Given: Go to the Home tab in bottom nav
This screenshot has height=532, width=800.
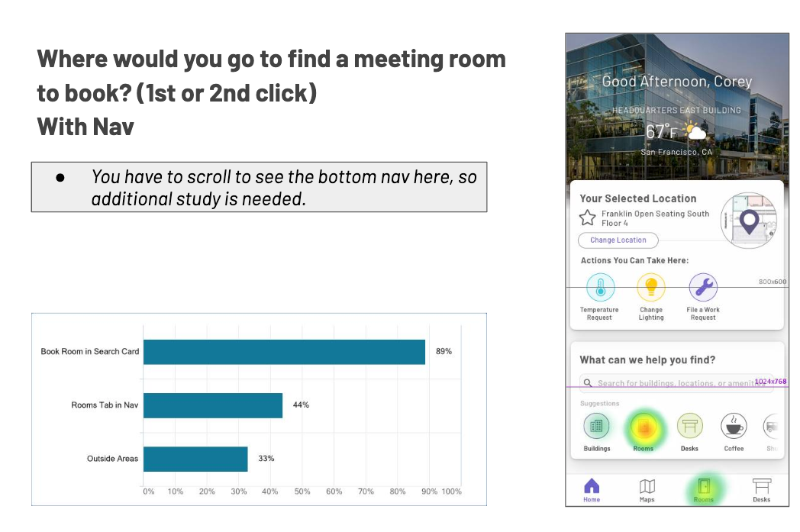Looking at the screenshot, I should click(x=592, y=489).
